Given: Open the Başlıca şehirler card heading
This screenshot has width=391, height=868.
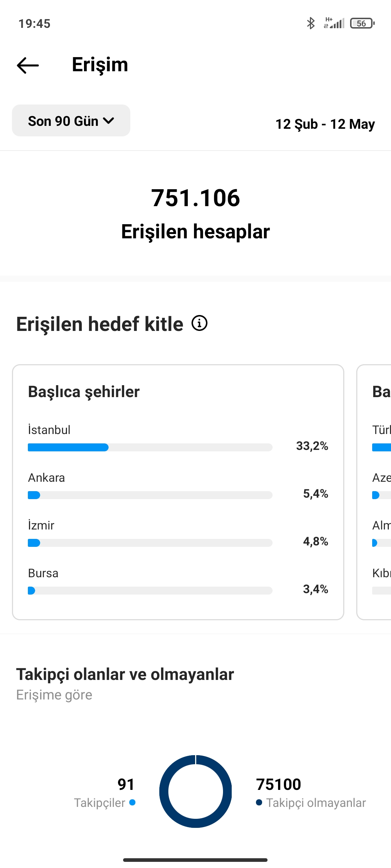Looking at the screenshot, I should click(x=84, y=392).
